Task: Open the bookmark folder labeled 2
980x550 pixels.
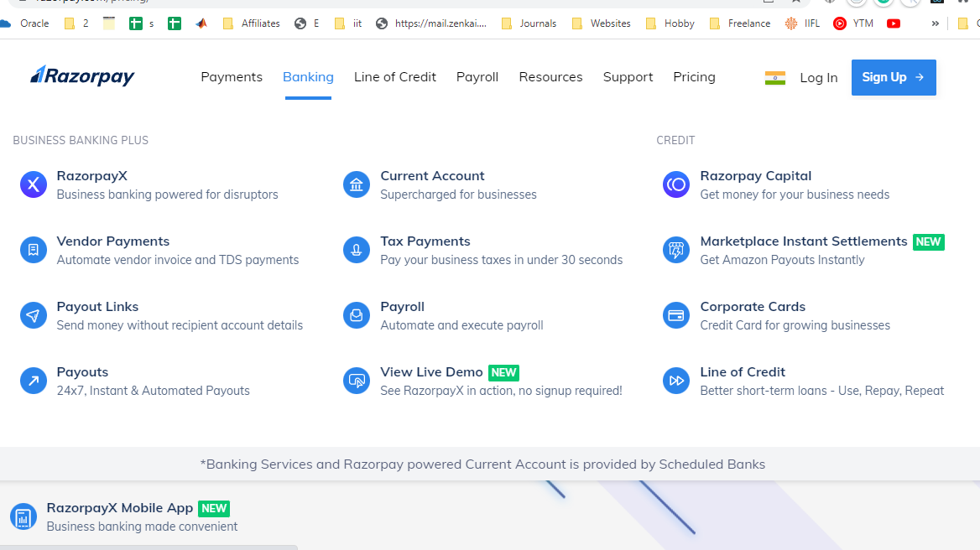Action: tap(76, 23)
